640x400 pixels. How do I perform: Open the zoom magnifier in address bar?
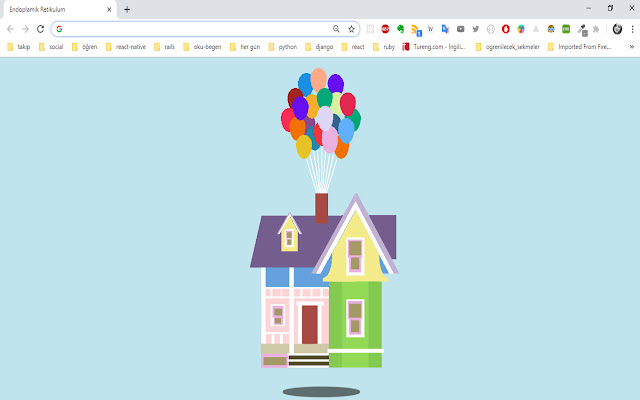pos(336,29)
